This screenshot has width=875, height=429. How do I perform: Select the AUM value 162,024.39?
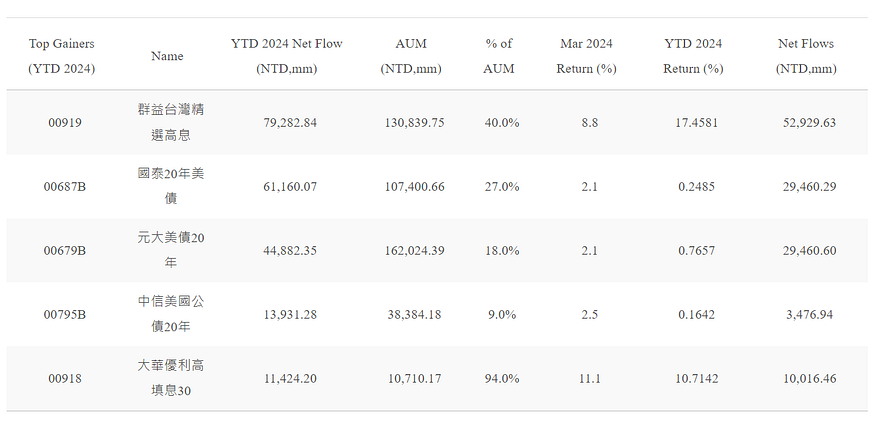(415, 251)
